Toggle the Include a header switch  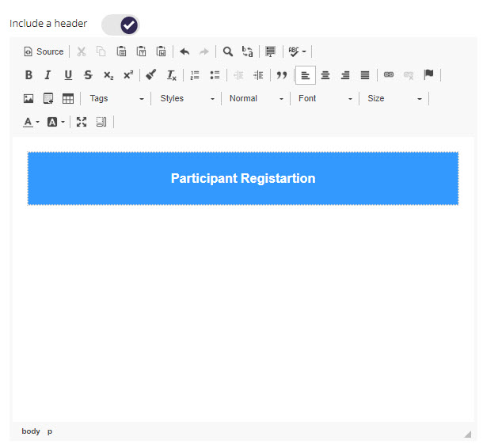[120, 25]
